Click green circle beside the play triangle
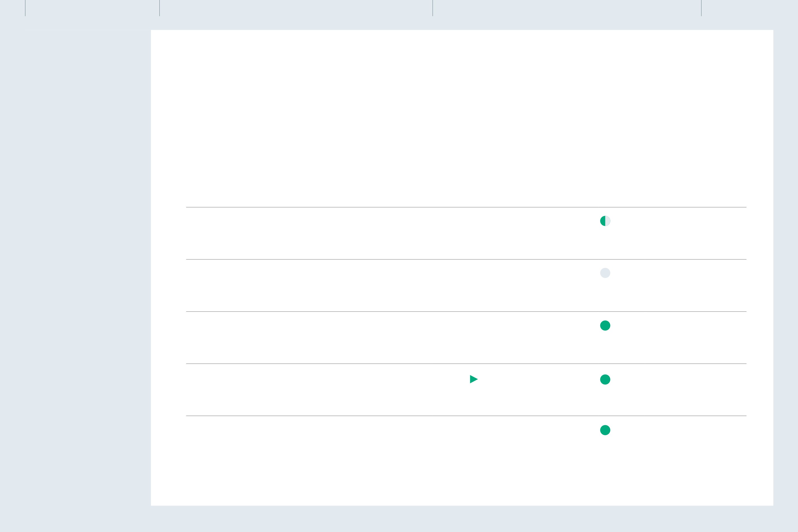Viewport: 798px width, 532px height. (x=605, y=379)
